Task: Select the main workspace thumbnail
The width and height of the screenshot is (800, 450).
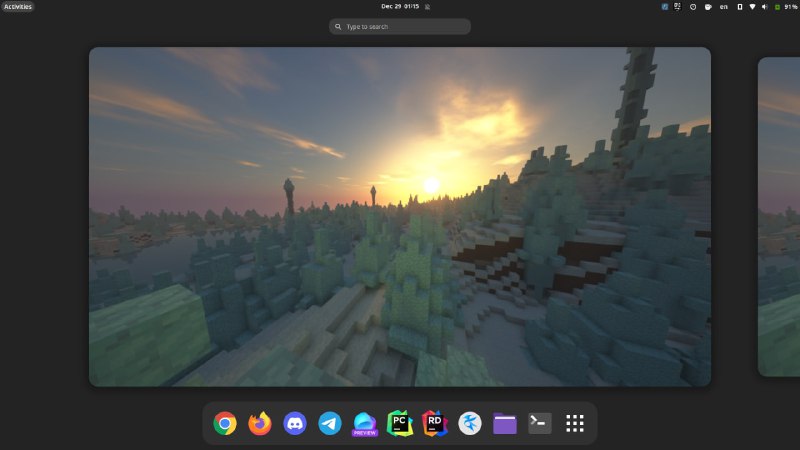Action: tap(399, 217)
